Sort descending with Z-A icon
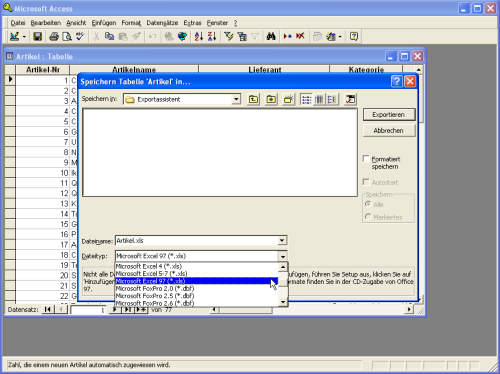Image resolution: width=500 pixels, height=374 pixels. coord(212,36)
